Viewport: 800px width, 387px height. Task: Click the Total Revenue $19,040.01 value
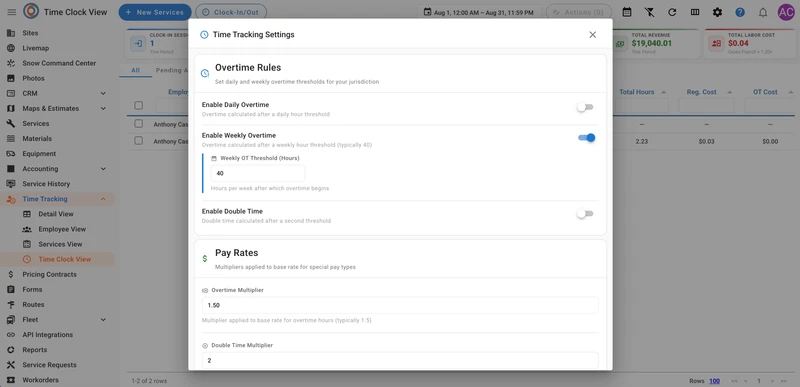[x=652, y=43]
